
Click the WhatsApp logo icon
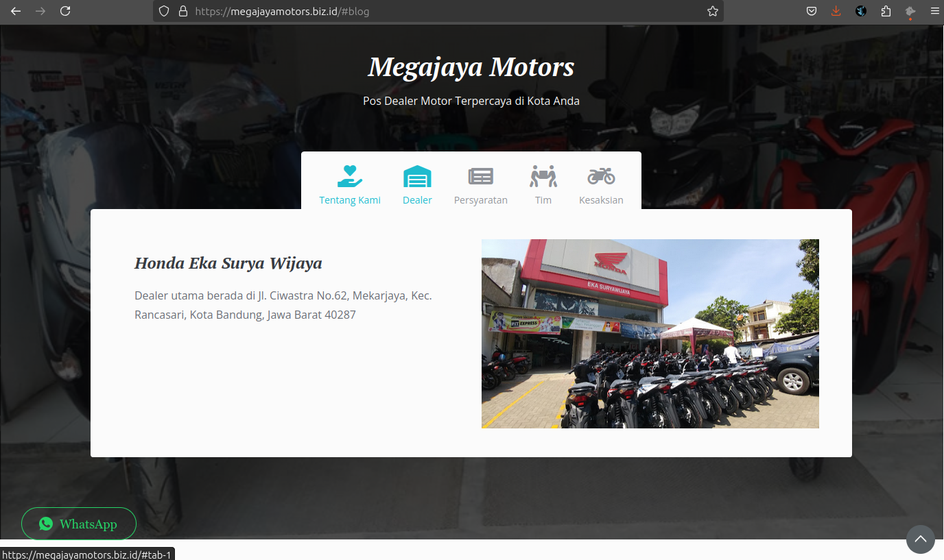click(x=45, y=523)
